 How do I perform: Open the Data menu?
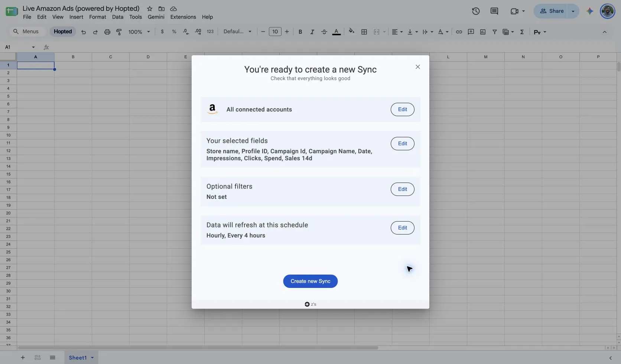point(118,17)
